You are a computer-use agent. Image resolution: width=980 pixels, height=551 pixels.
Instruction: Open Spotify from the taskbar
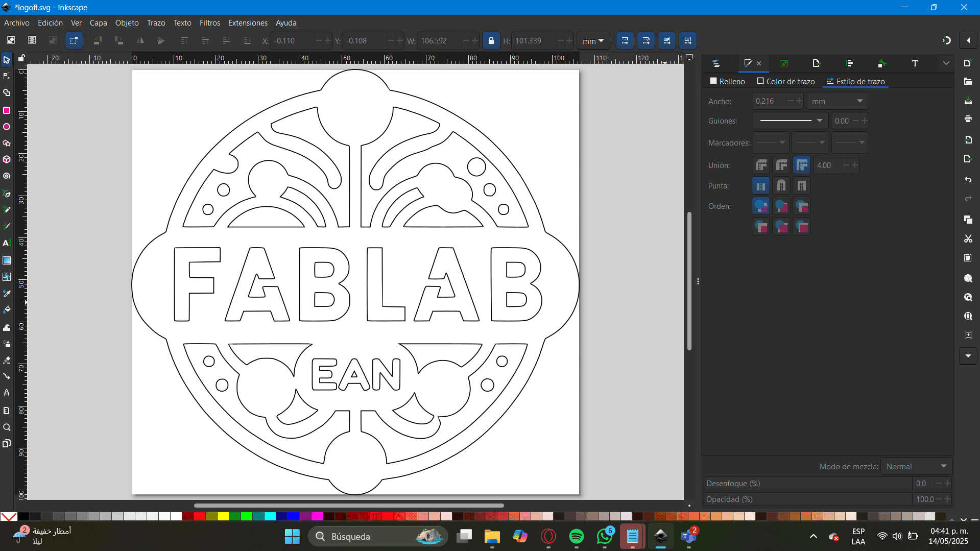576,537
